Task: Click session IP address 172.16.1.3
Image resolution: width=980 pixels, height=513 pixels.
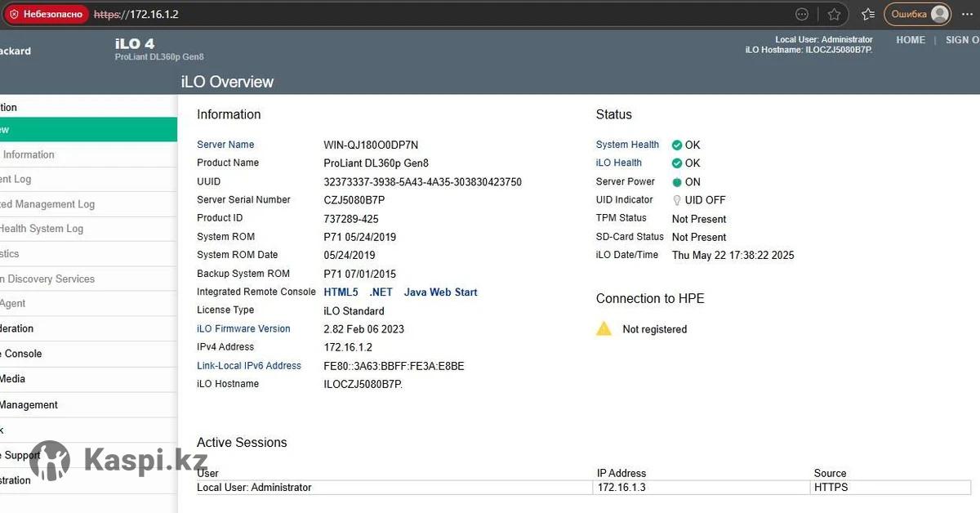Action: tap(621, 488)
